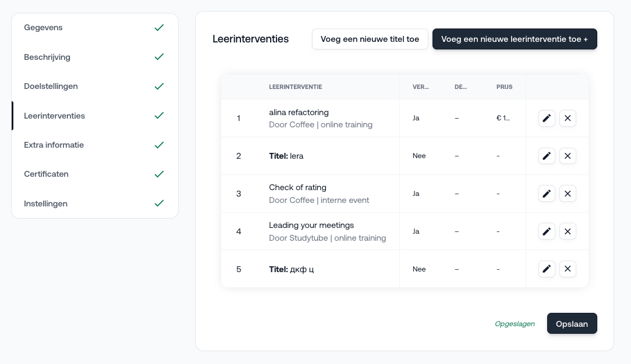Edit the alina refactoring row
The width and height of the screenshot is (631, 364).
(x=547, y=118)
